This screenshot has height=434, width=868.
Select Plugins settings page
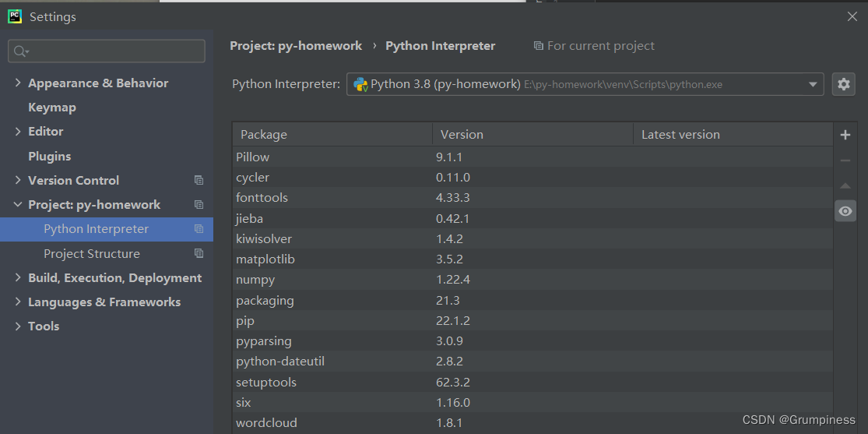click(49, 157)
